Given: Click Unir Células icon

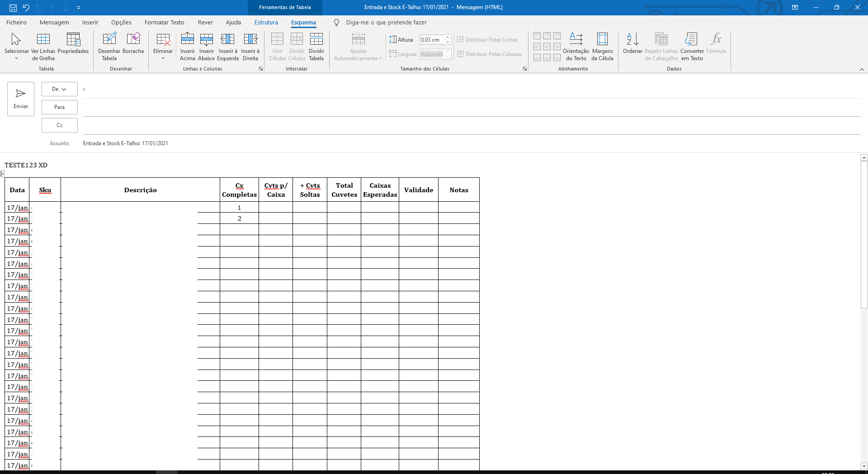Looking at the screenshot, I should click(278, 47).
